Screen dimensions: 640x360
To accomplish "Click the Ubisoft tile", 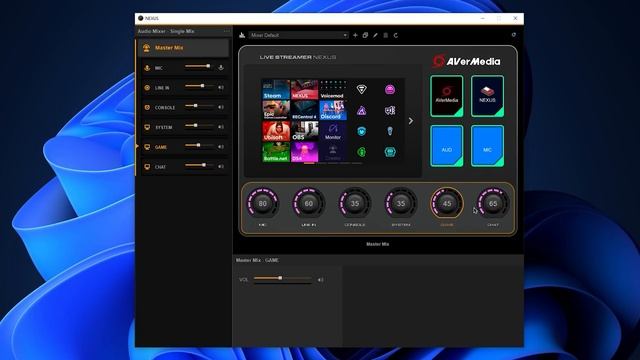I will pos(276,131).
